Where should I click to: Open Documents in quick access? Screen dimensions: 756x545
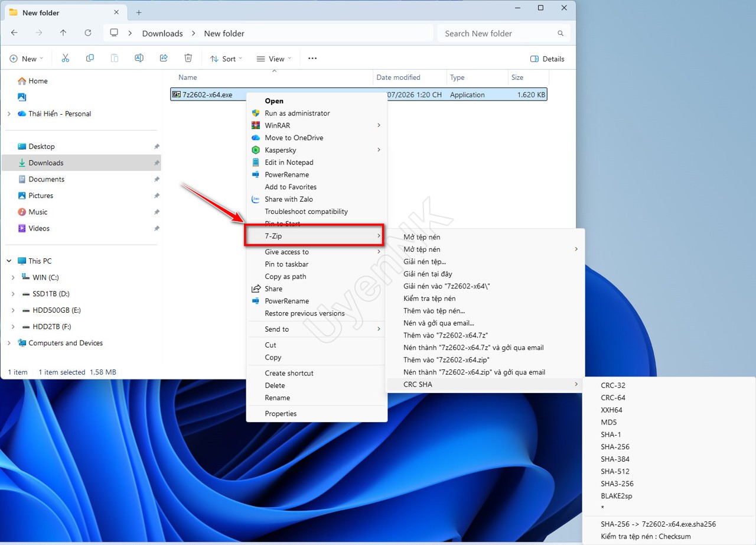46,179
